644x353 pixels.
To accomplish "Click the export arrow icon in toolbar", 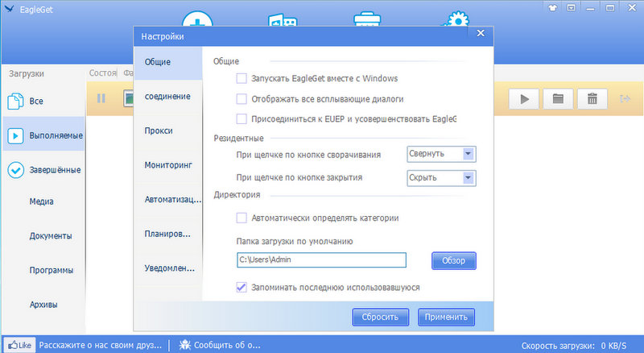I will click(625, 99).
